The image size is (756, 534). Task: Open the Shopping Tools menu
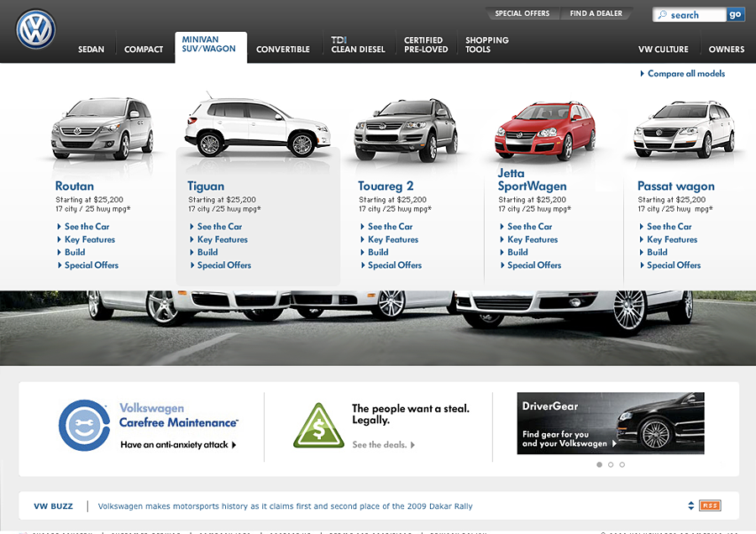point(487,44)
